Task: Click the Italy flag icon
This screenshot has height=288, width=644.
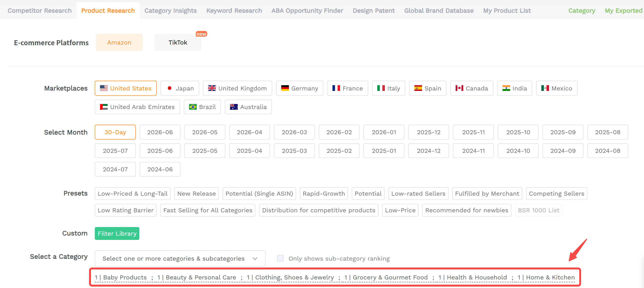Action: click(381, 88)
